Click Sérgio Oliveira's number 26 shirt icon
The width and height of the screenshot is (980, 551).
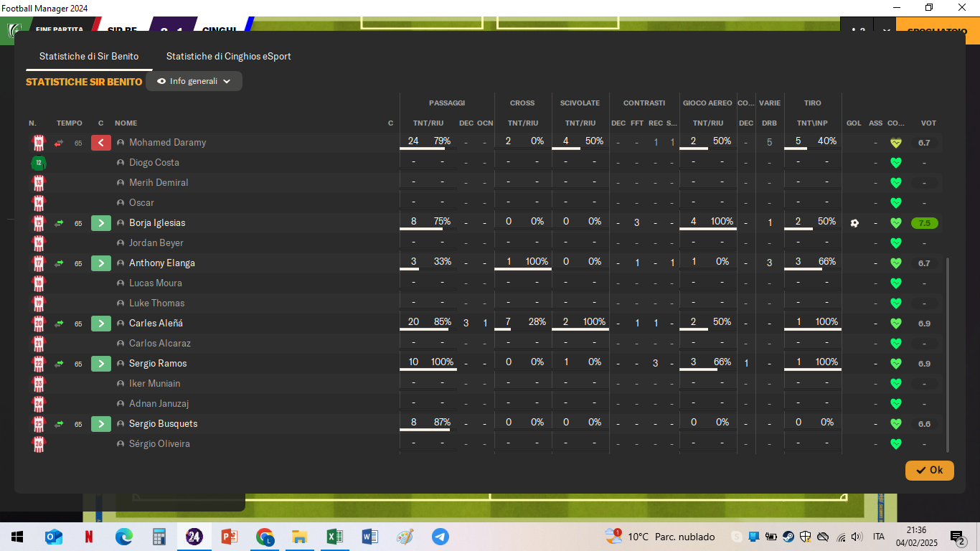tap(39, 444)
